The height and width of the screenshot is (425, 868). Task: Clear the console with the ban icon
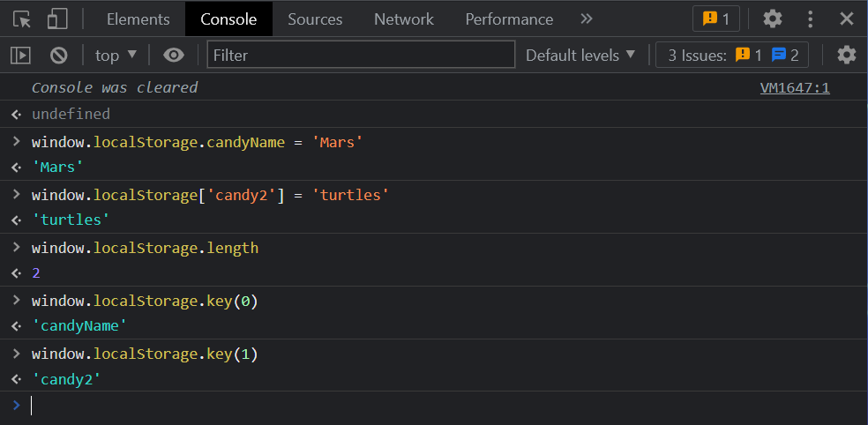point(59,56)
